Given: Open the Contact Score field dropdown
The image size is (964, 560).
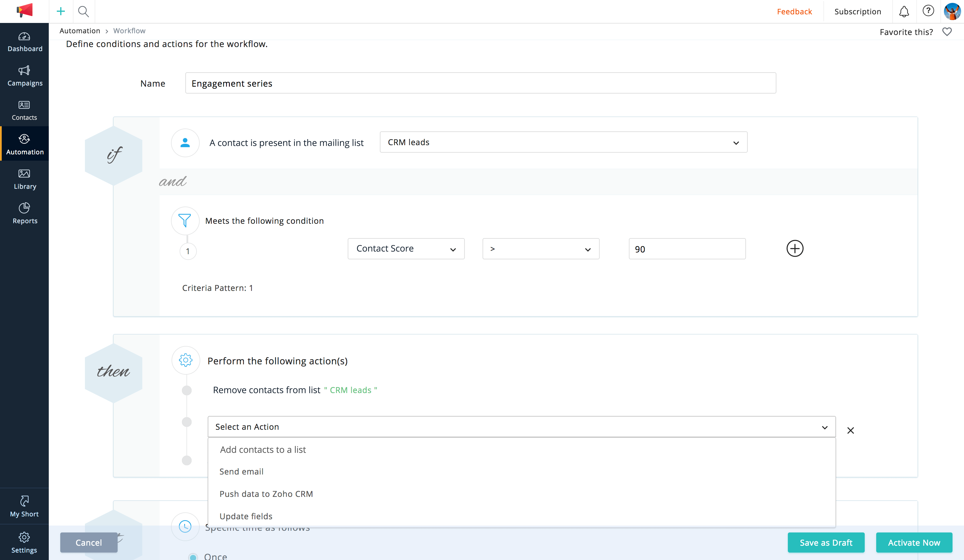Looking at the screenshot, I should coord(406,249).
